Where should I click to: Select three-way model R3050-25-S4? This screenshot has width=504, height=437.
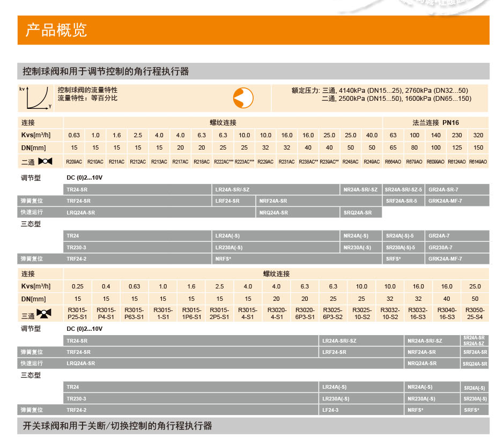coord(475,314)
